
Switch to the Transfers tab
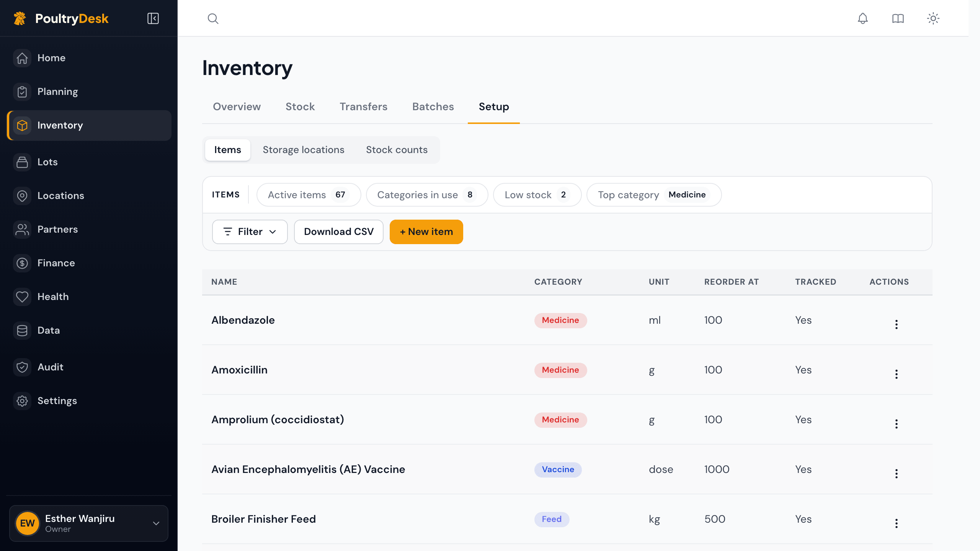(363, 107)
